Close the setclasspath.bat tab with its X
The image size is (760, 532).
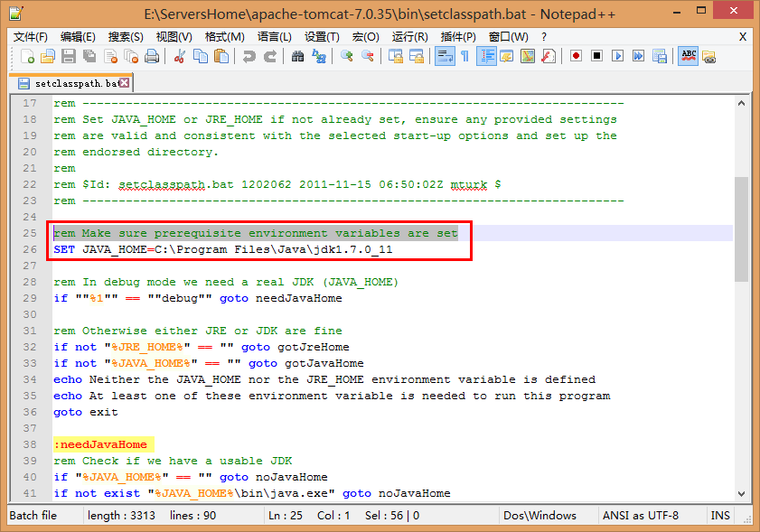tap(125, 83)
